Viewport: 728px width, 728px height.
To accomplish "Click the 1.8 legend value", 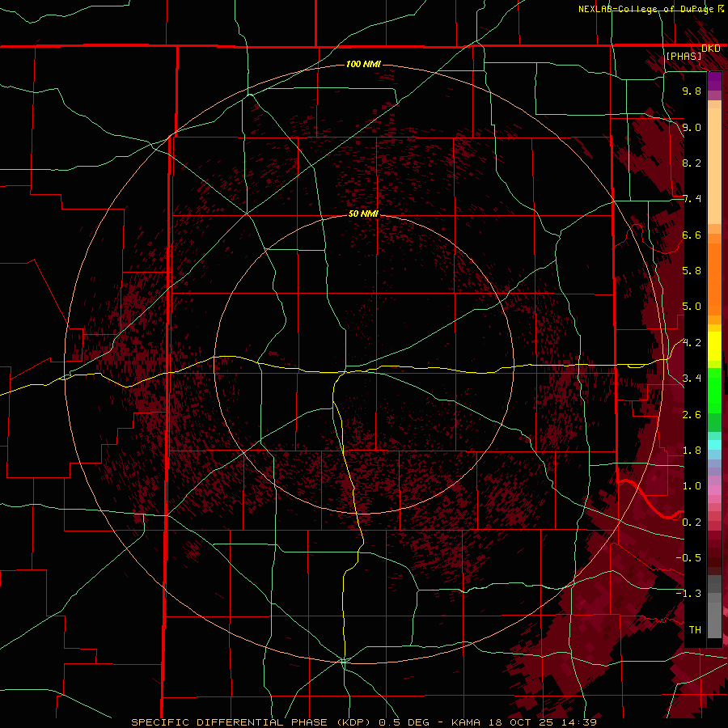I will (692, 451).
